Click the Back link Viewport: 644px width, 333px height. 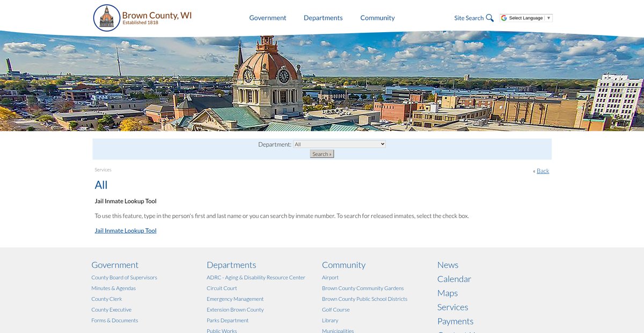point(543,171)
